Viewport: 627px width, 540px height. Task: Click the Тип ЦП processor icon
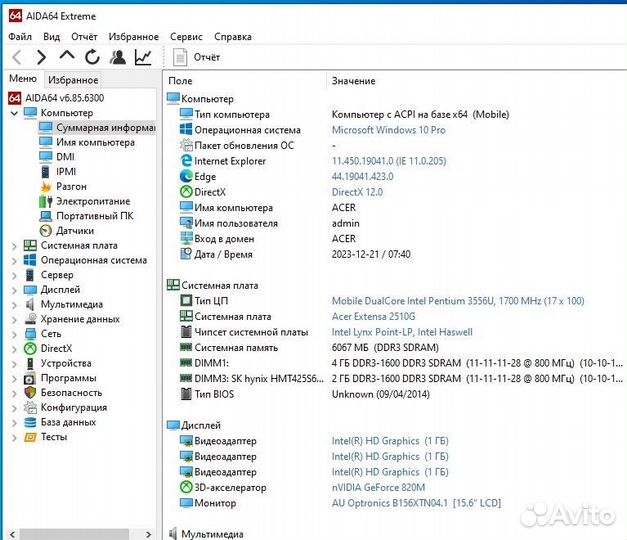point(186,300)
